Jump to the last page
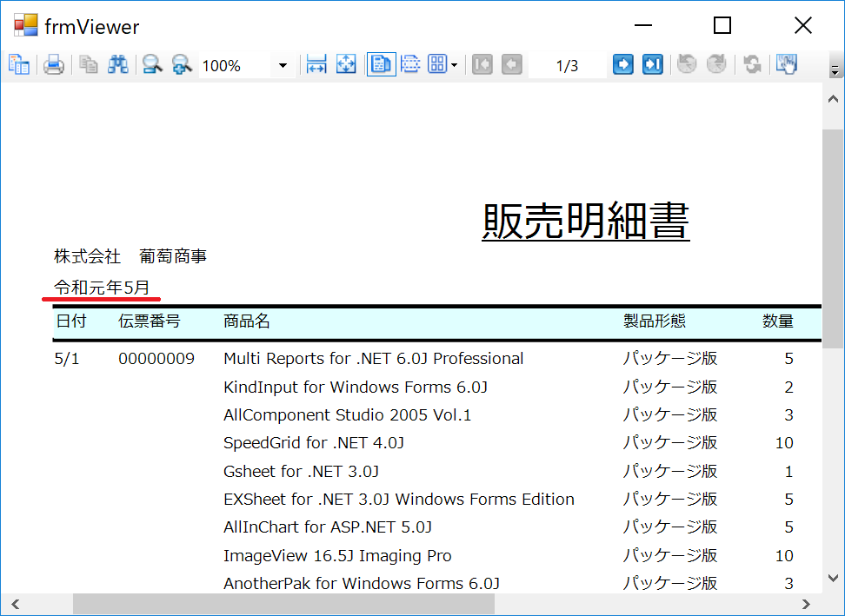Viewport: 845px width, 616px height. [x=653, y=65]
